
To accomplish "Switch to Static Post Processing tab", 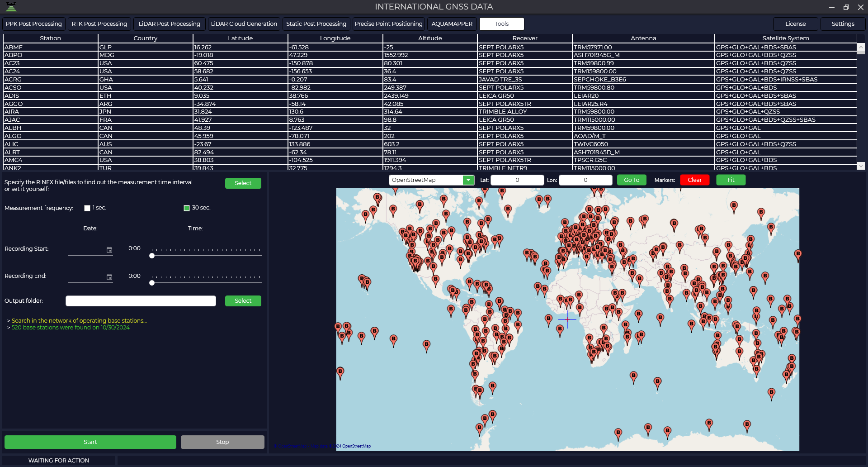I will [316, 24].
